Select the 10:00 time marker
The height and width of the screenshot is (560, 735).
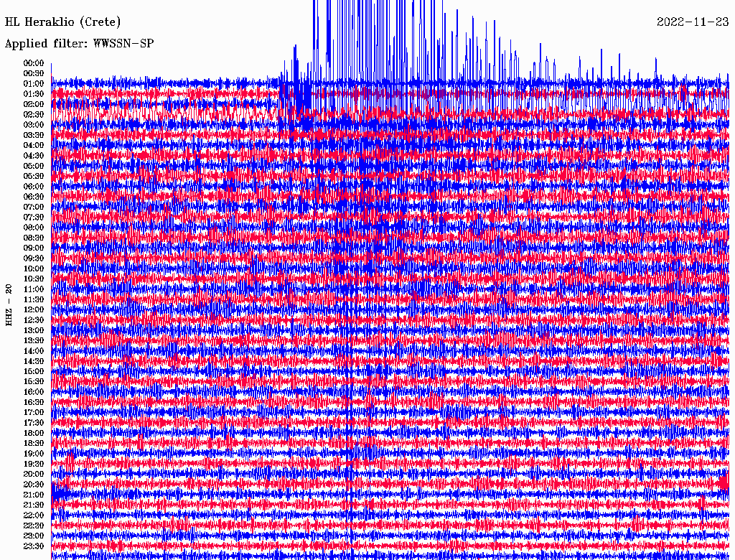34,269
